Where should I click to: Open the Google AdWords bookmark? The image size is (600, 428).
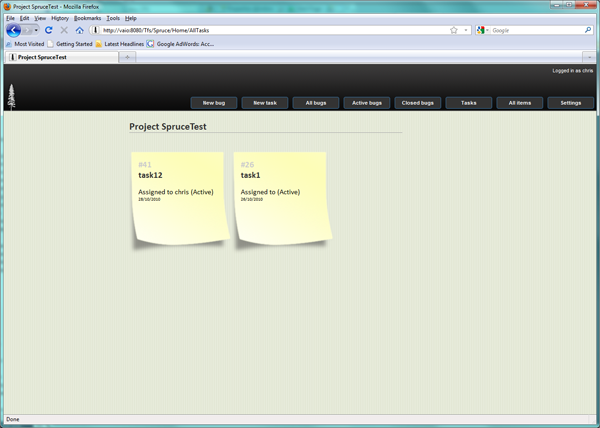coord(180,44)
